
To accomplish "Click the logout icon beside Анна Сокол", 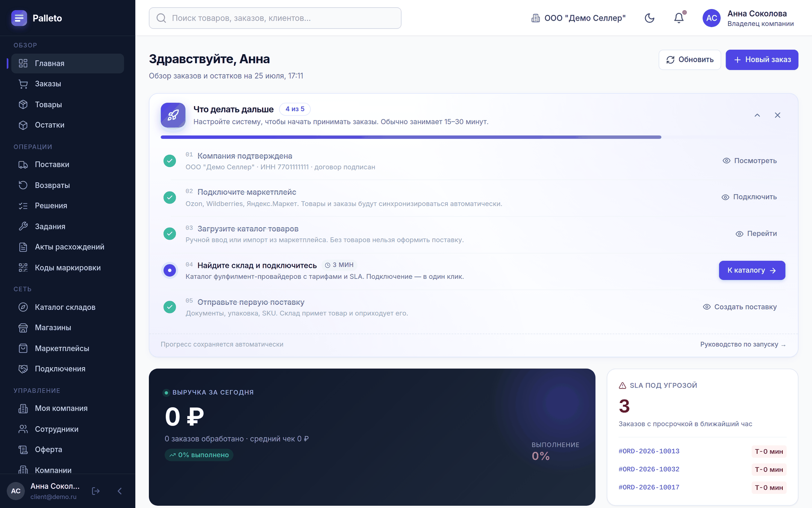I will (x=95, y=491).
